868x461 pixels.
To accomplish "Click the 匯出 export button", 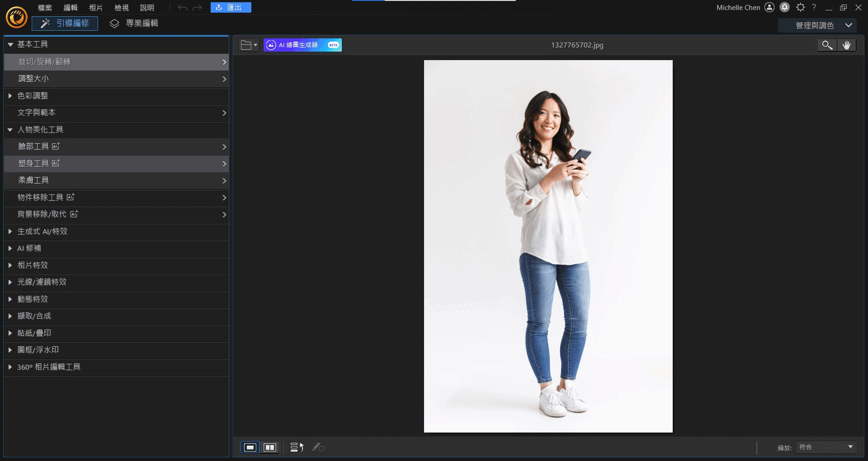I will pos(231,8).
